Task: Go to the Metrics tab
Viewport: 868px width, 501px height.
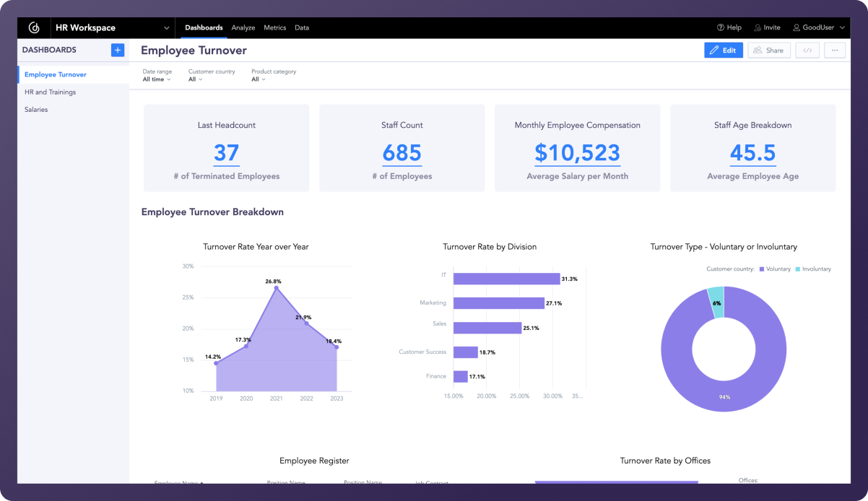Action: (274, 27)
